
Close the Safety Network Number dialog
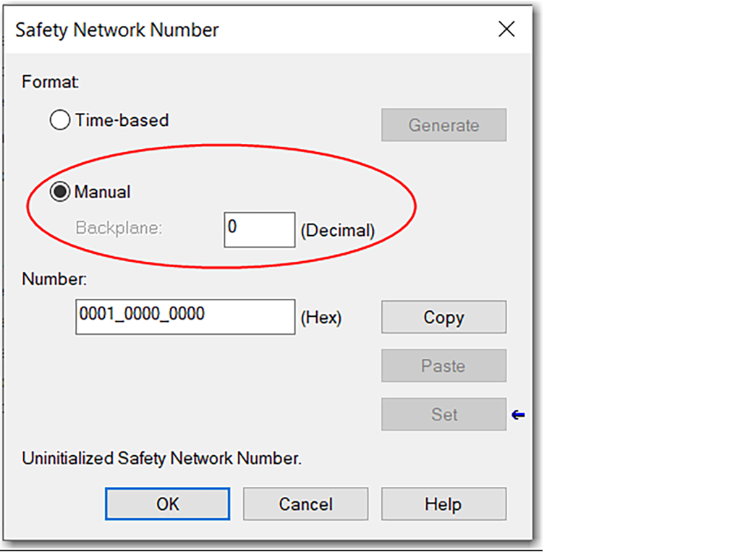[x=506, y=30]
